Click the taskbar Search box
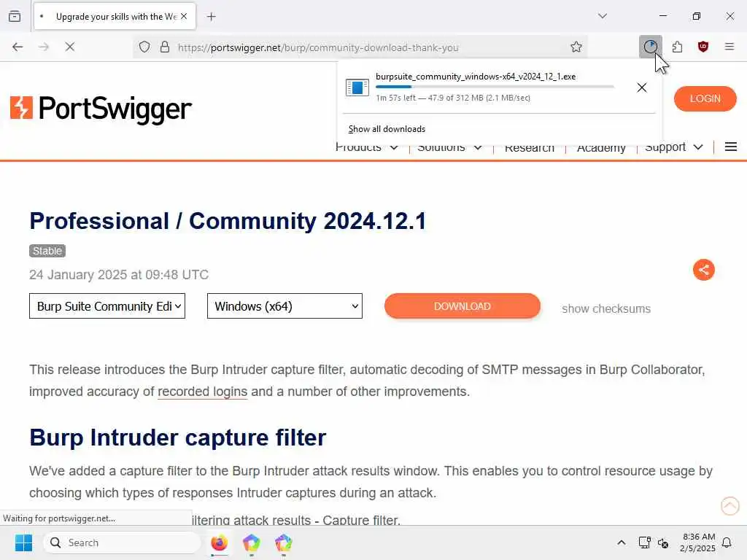This screenshot has height=560, width=747. (122, 542)
